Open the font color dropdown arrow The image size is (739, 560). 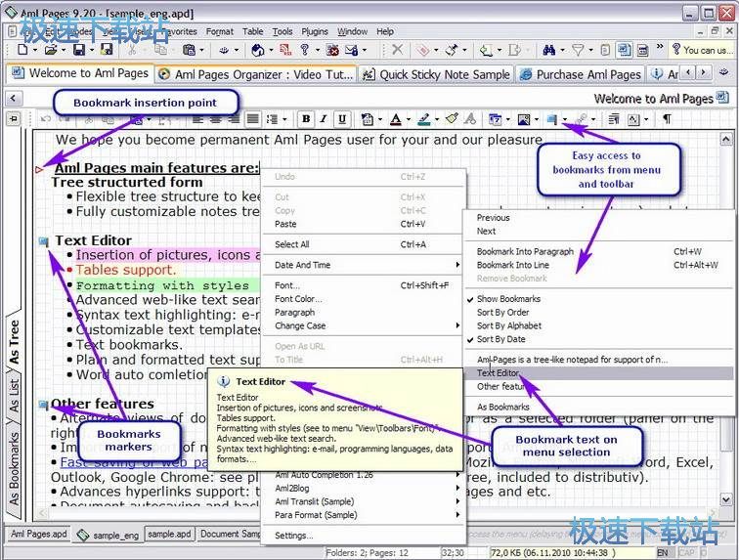coord(408,119)
